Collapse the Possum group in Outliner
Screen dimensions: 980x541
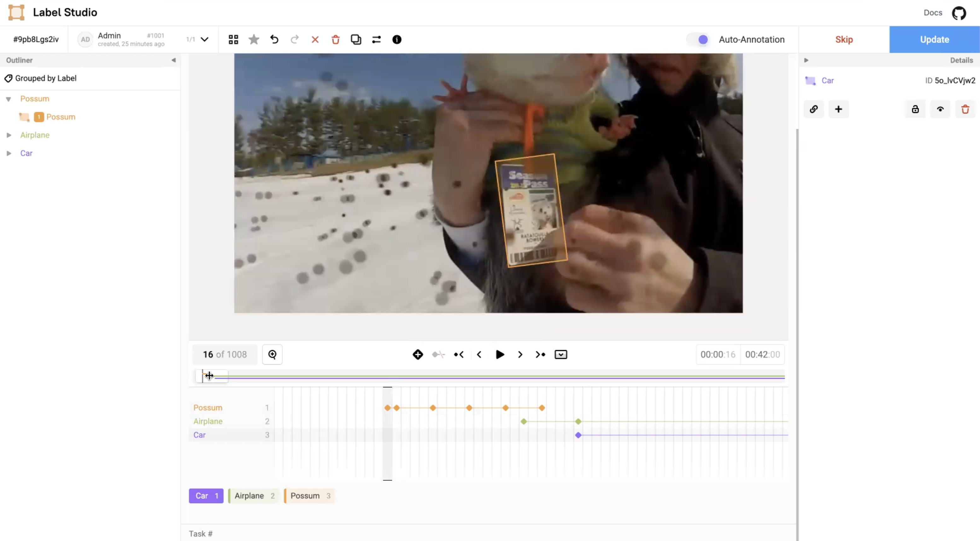pos(9,99)
